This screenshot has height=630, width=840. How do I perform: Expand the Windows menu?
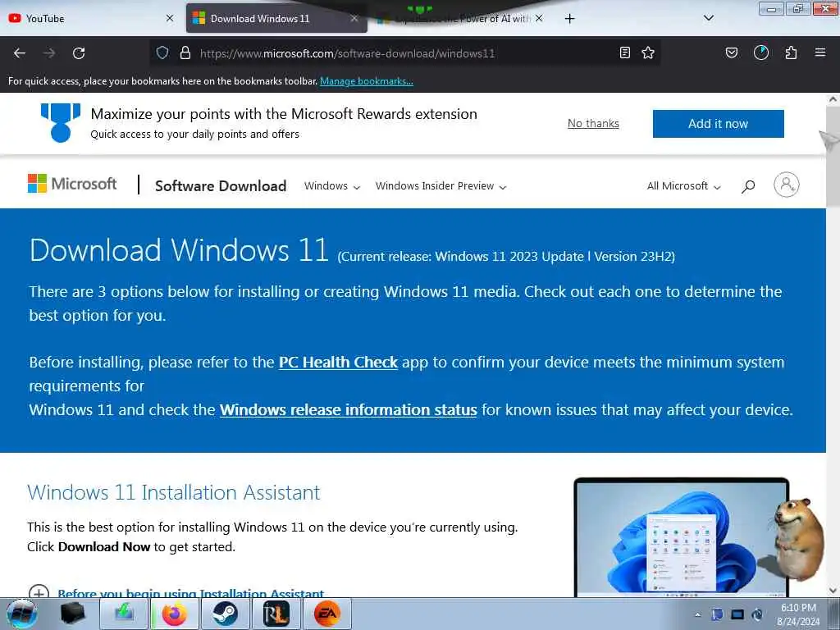332,186
